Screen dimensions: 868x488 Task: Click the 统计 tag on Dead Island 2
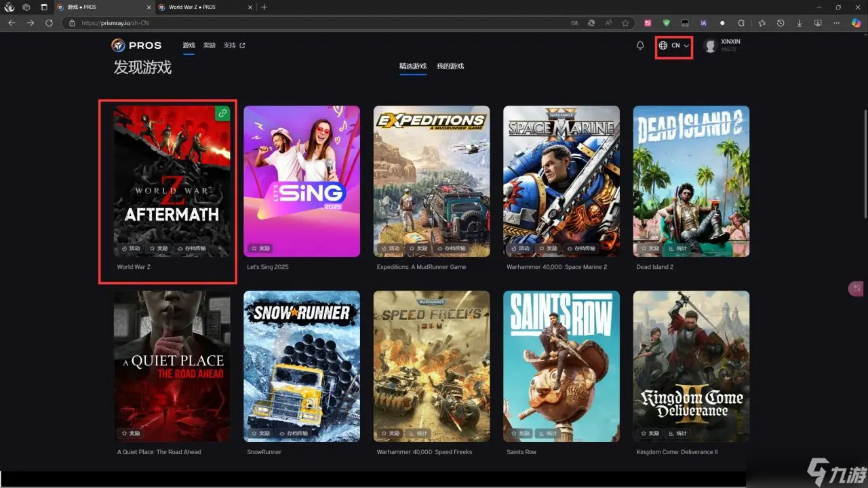[x=678, y=249]
